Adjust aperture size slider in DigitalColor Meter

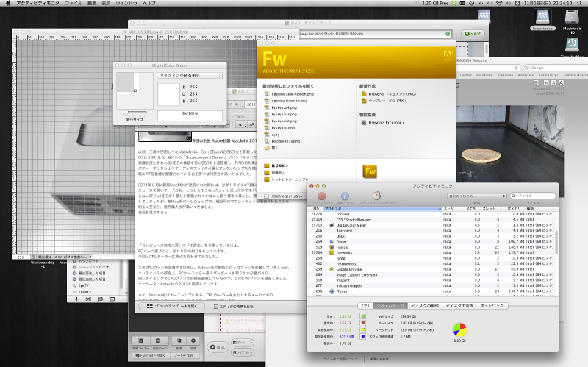click(x=126, y=113)
